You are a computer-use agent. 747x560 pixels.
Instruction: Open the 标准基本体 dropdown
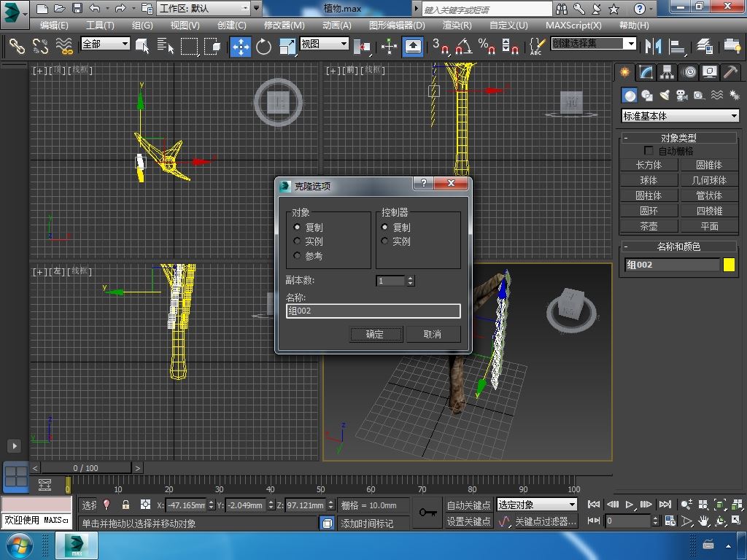(680, 116)
